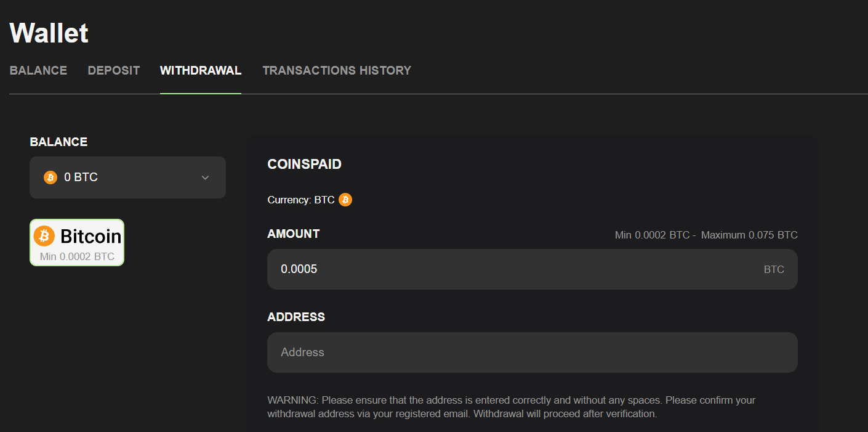Click the chevron arrow on balance selector
Viewport: 868px width, 432px height.
click(205, 177)
